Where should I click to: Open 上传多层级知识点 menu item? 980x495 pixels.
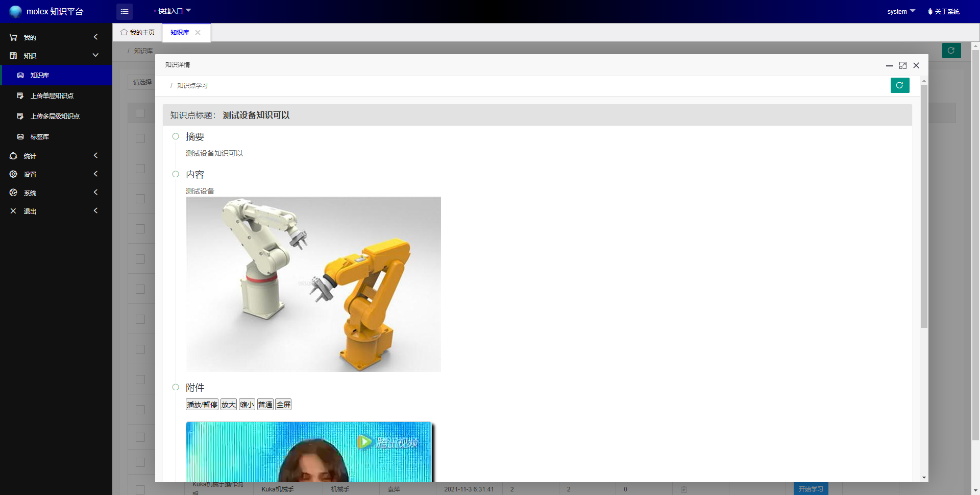coord(56,116)
